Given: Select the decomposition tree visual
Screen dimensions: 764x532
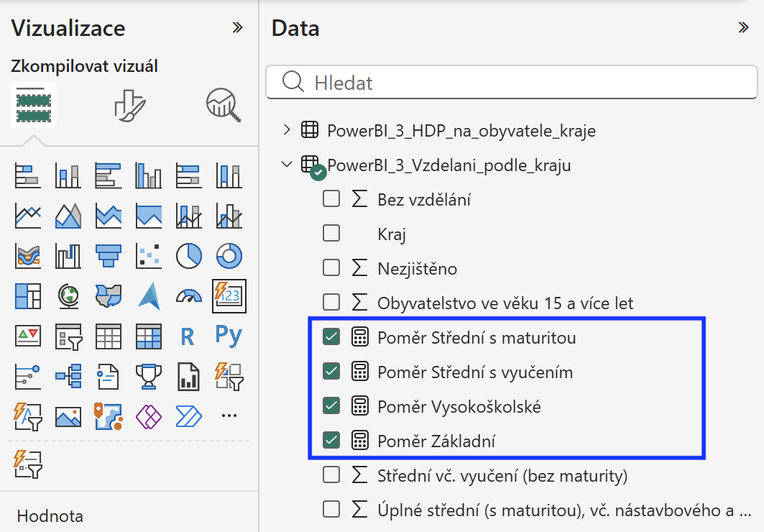Looking at the screenshot, I should (x=68, y=377).
